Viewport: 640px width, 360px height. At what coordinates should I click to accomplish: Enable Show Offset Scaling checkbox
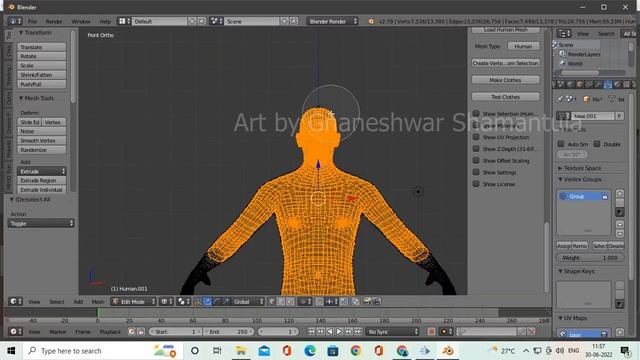tap(476, 160)
